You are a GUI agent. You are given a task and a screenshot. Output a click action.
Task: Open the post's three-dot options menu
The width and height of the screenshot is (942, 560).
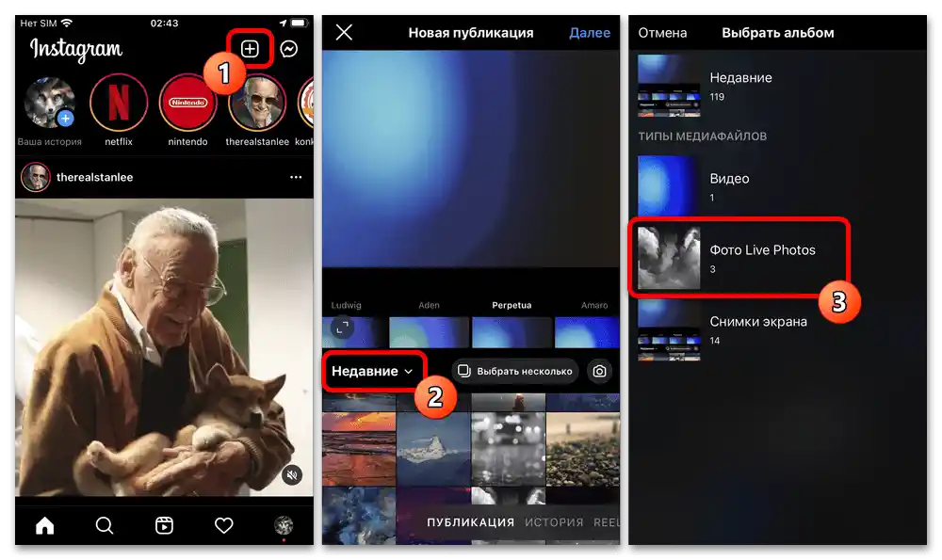pyautogui.click(x=296, y=177)
